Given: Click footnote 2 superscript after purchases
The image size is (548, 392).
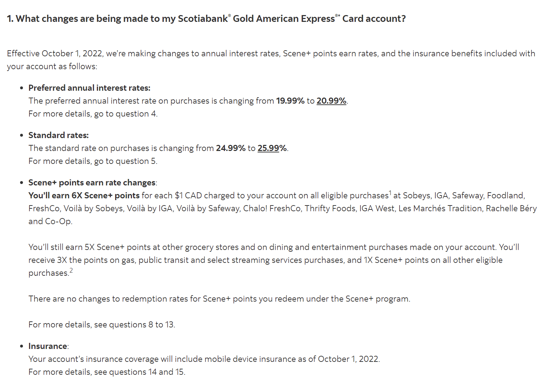Looking at the screenshot, I should click(x=71, y=270).
